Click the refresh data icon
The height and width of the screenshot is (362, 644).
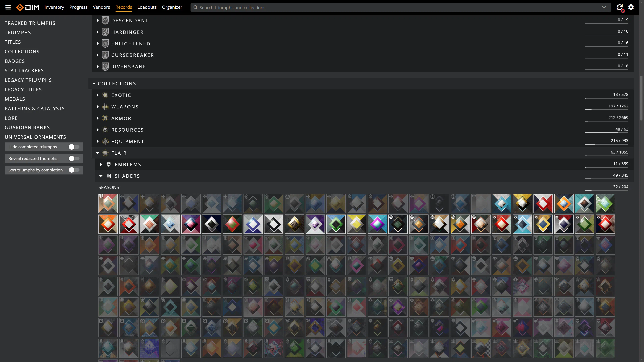(x=620, y=8)
